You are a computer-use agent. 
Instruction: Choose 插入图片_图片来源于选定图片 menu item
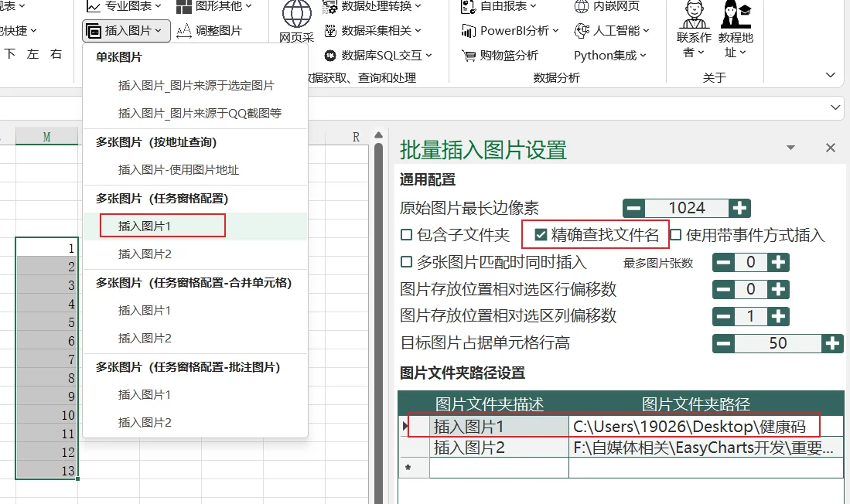[x=196, y=86]
